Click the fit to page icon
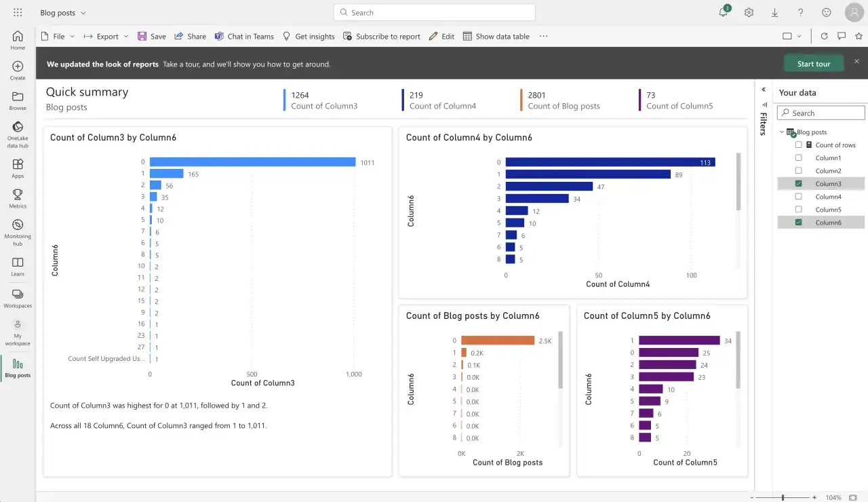The width and height of the screenshot is (868, 502). [x=853, y=497]
